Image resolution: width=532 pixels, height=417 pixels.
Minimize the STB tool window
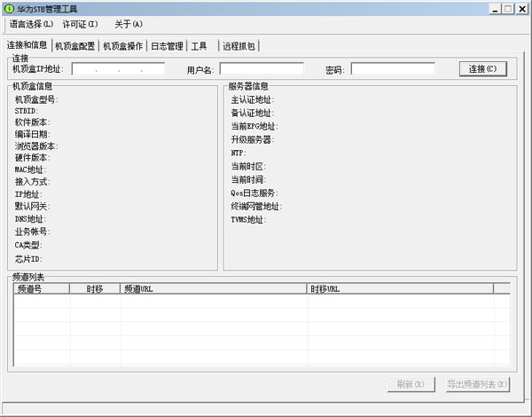496,9
